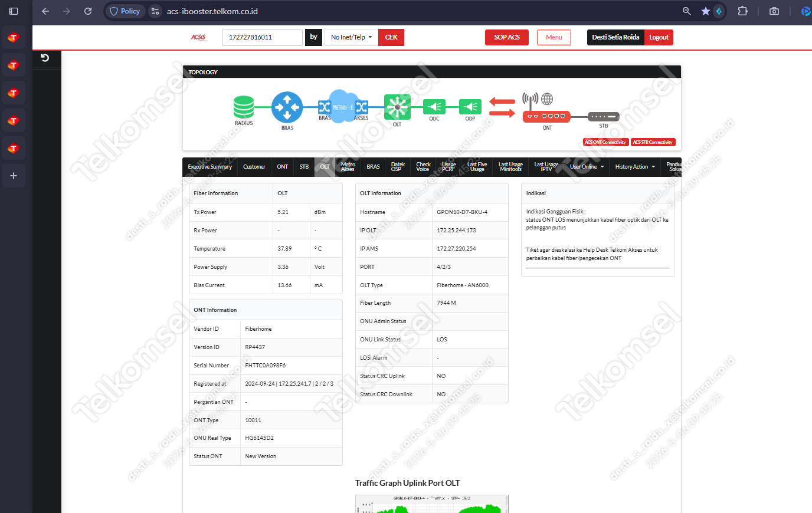Expand the User Online dropdown tab

click(x=587, y=167)
